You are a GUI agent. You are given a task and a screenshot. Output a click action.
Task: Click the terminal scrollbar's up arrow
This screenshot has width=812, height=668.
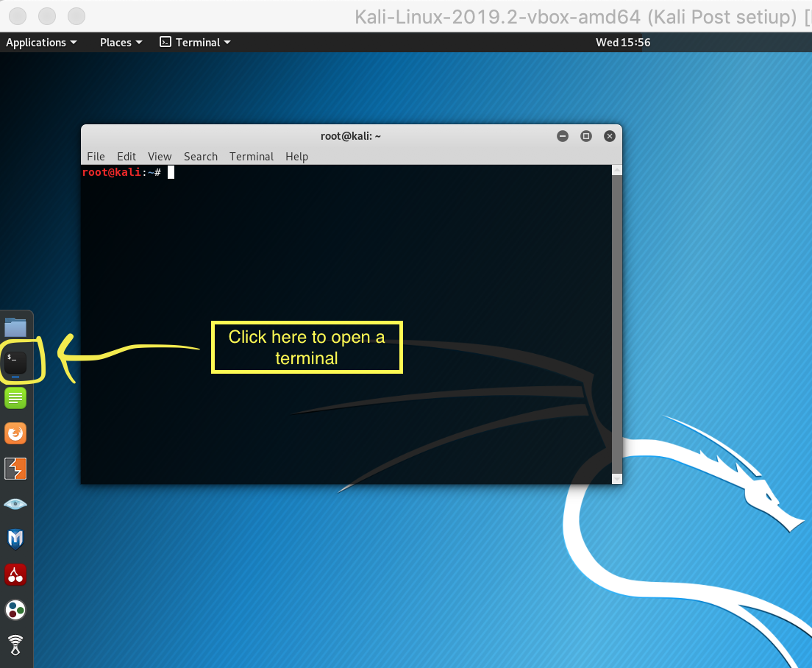617,170
